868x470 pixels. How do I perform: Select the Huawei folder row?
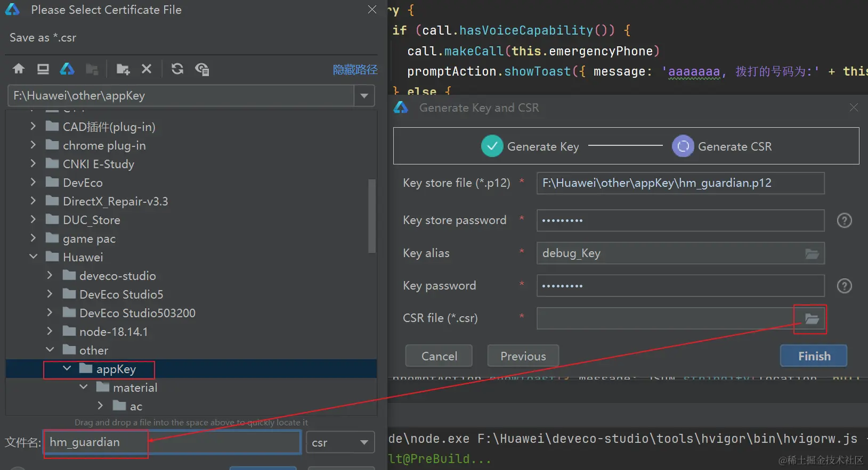point(191,257)
